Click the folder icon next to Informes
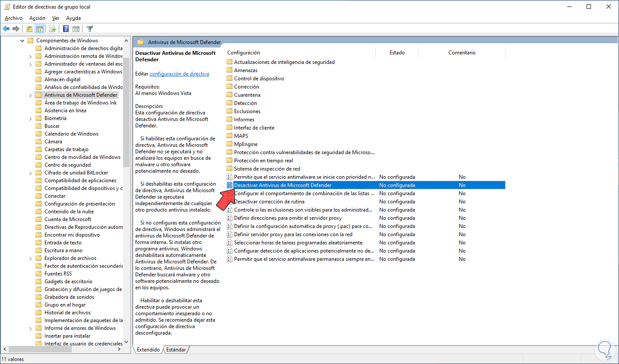The height and width of the screenshot is (364, 619). (229, 120)
